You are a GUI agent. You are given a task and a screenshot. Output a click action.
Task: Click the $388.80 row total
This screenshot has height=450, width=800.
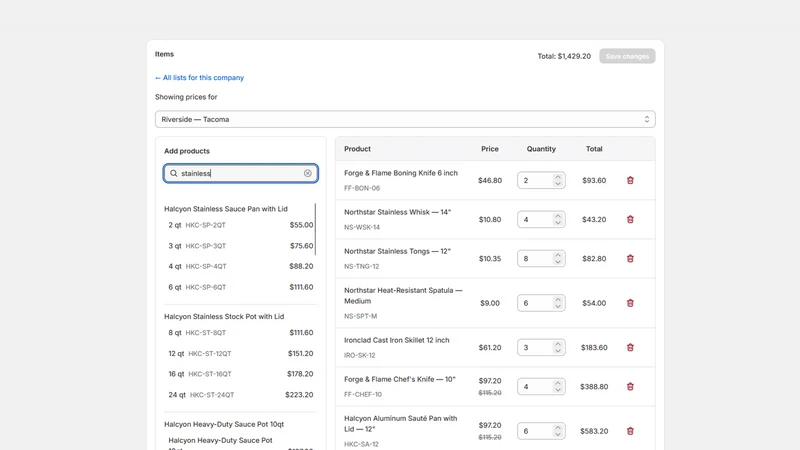tap(594, 387)
